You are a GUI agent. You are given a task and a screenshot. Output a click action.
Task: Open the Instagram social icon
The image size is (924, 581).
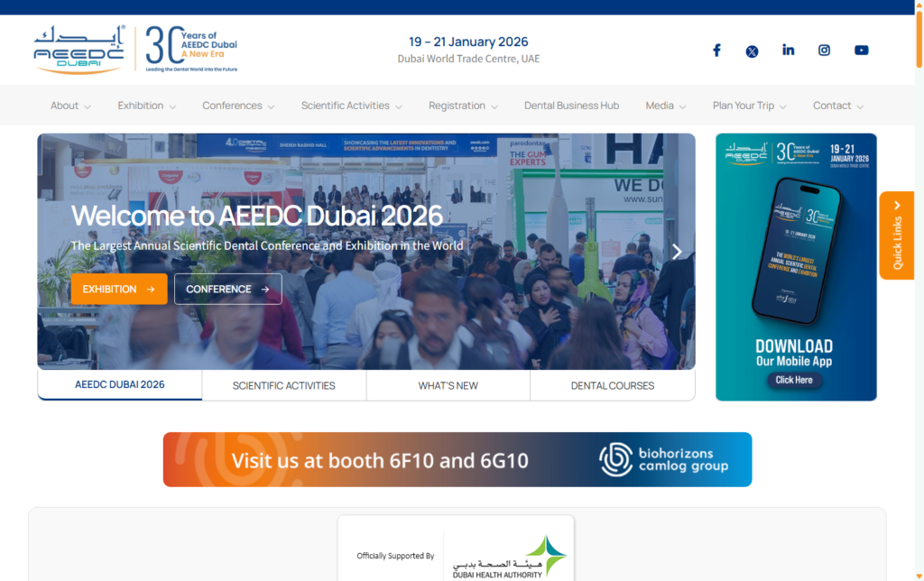click(x=824, y=51)
